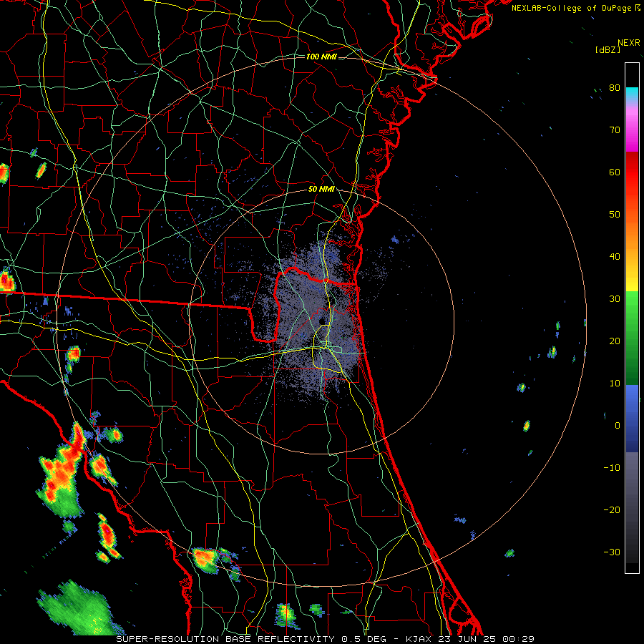Click the 00:29 timestamp in the caption

point(518,639)
